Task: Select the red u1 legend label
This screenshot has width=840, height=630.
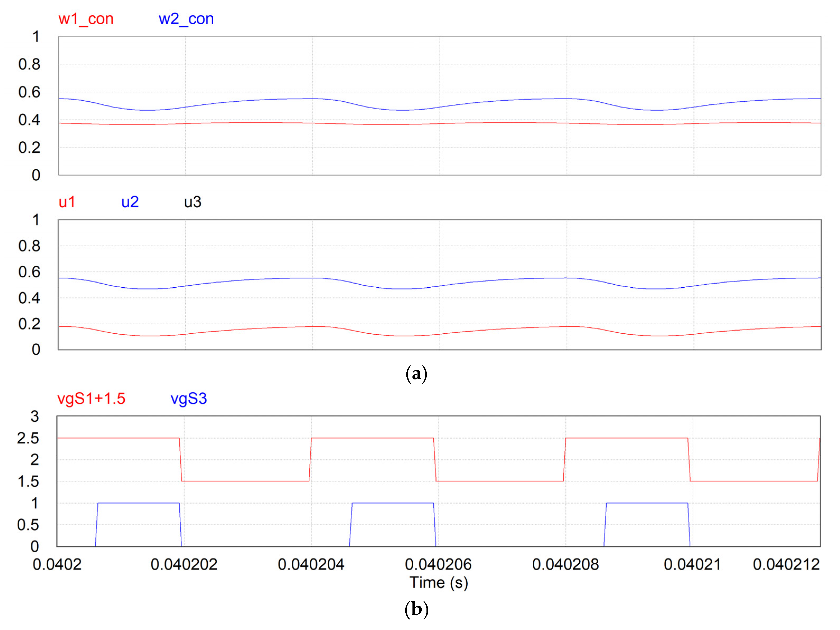Action: (x=67, y=202)
